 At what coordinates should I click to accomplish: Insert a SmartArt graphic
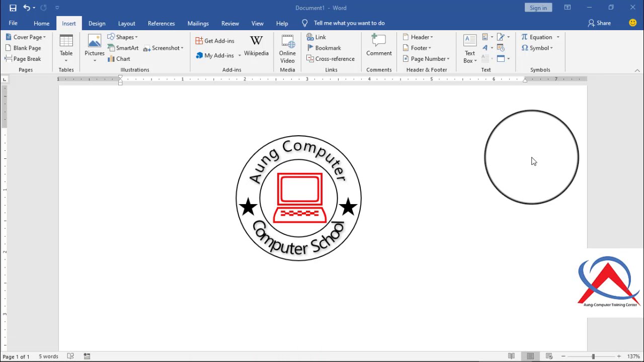[x=123, y=48]
